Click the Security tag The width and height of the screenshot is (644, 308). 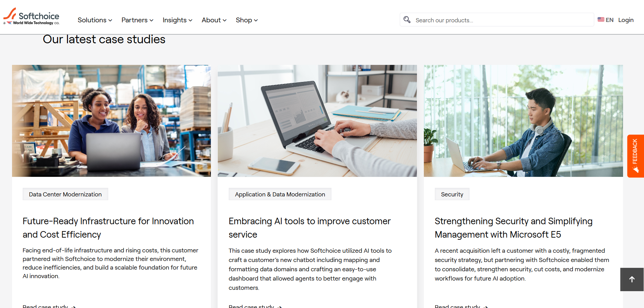pos(452,194)
